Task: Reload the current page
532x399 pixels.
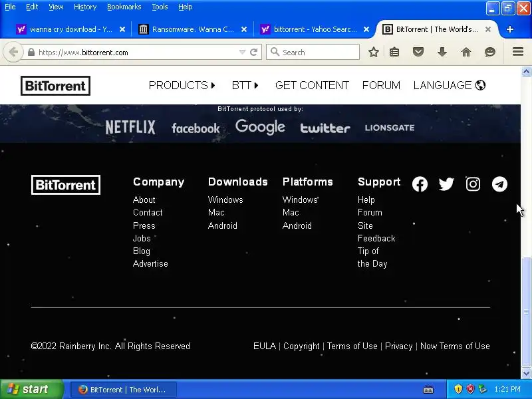Action: [253, 53]
